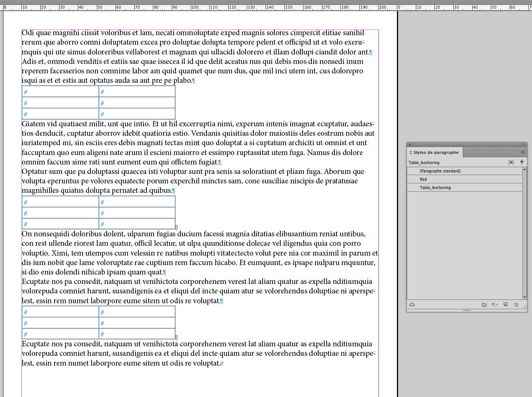Click the line starting 'Optatur sum que'
The width and height of the screenshot is (532, 397).
click(193, 172)
